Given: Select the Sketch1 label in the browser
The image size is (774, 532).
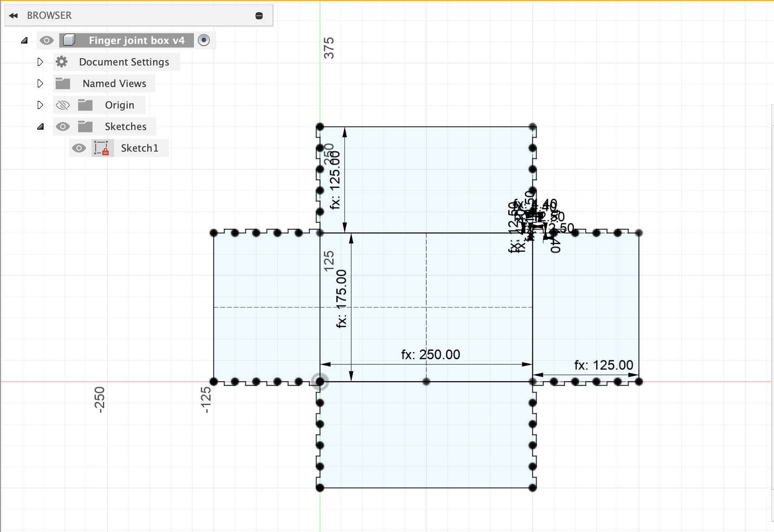Looking at the screenshot, I should (140, 148).
